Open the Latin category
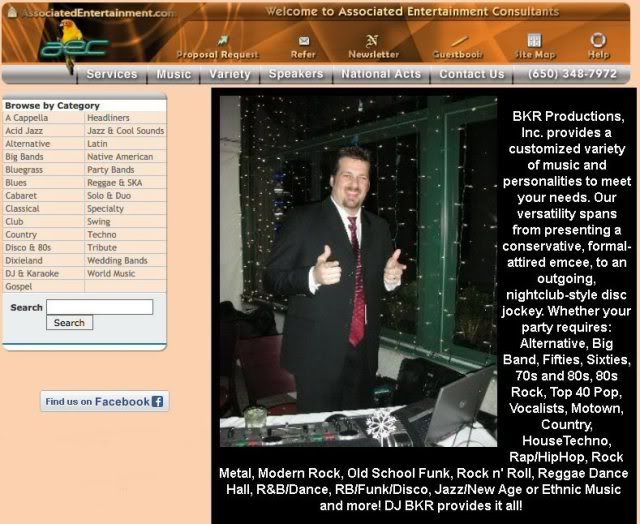The height and width of the screenshot is (524, 640). [x=97, y=144]
